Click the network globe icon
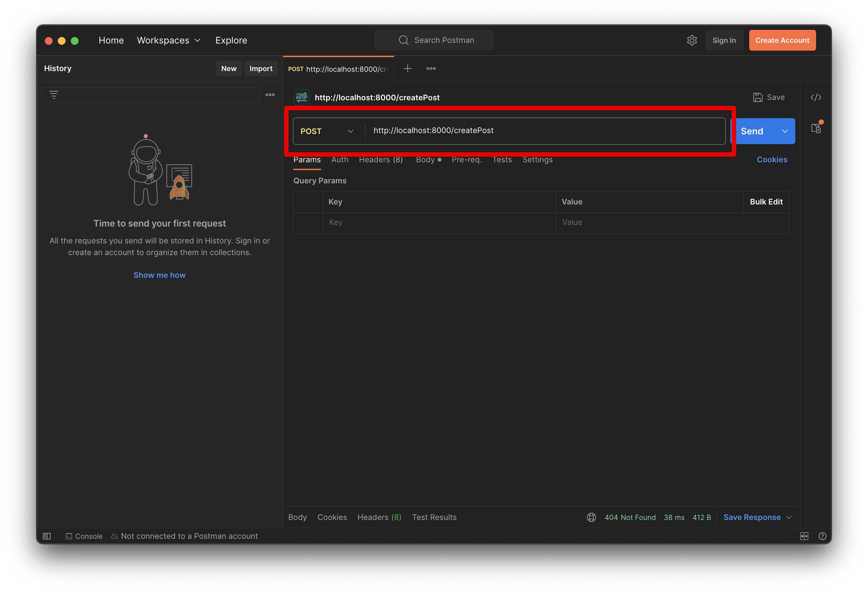868x592 pixels. (x=591, y=517)
